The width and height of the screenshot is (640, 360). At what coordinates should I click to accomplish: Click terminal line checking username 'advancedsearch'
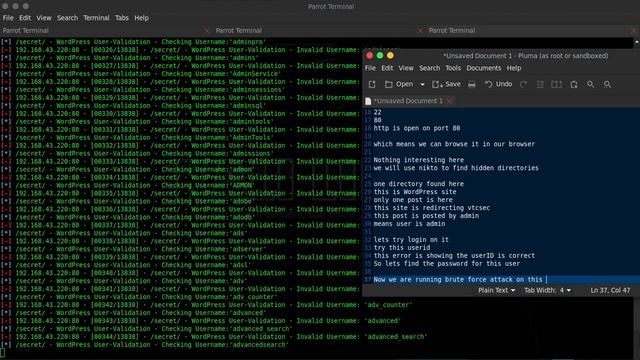(145, 345)
